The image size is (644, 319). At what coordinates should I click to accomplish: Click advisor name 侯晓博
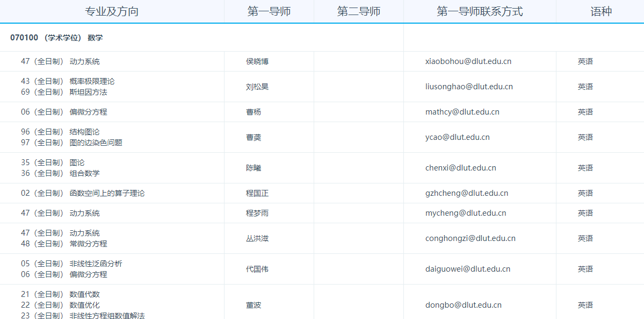coord(257,62)
